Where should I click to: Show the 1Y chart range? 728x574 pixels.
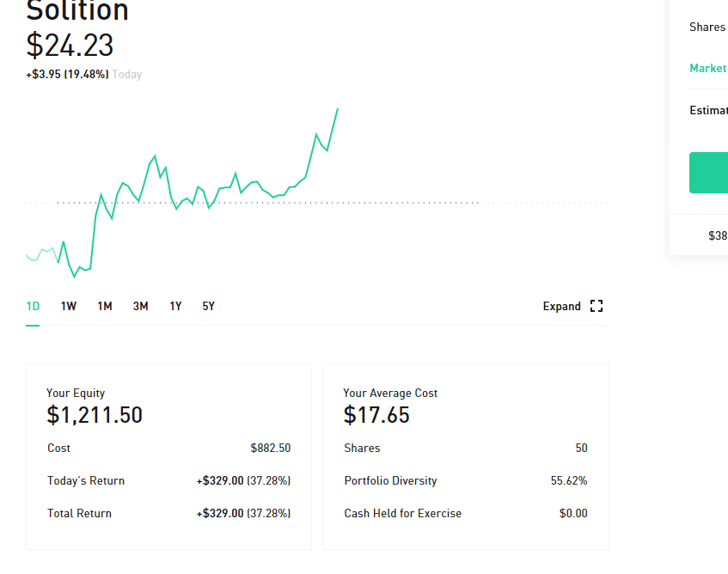175,306
